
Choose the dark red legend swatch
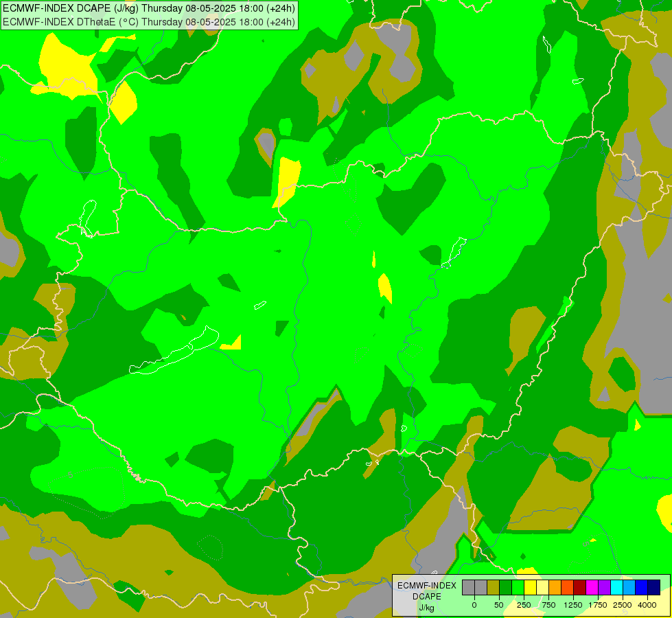(580, 588)
